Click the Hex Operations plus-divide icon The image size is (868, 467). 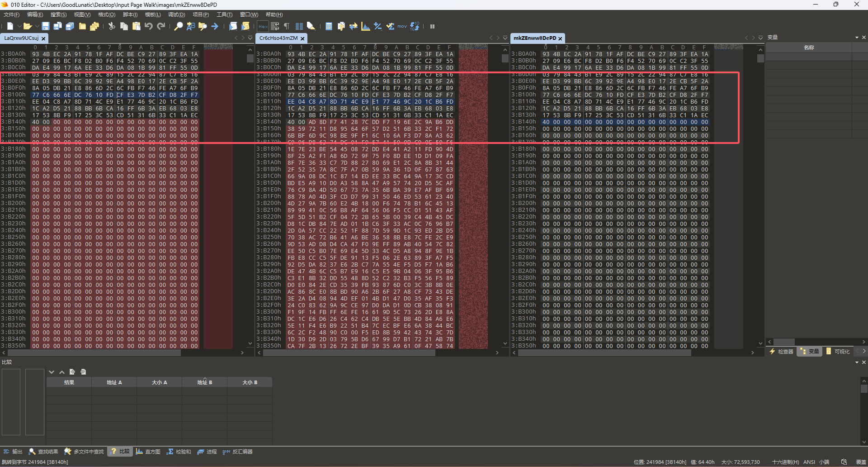378,26
